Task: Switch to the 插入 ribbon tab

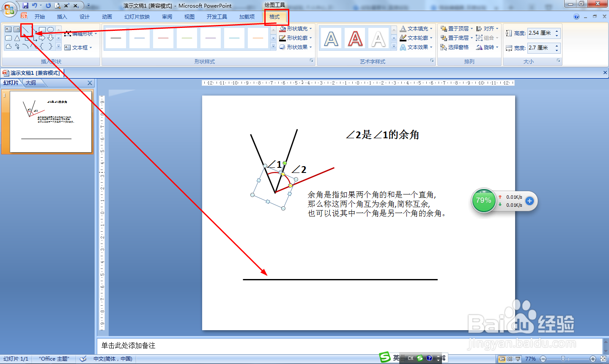Action: 62,16
